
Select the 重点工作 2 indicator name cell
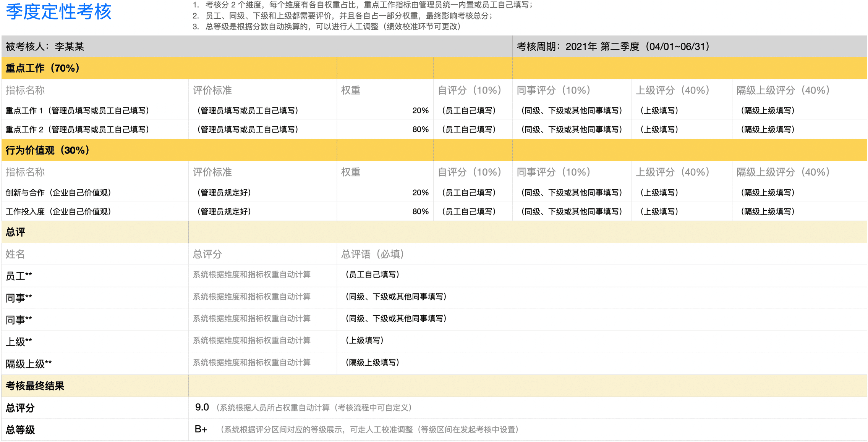tap(95, 130)
